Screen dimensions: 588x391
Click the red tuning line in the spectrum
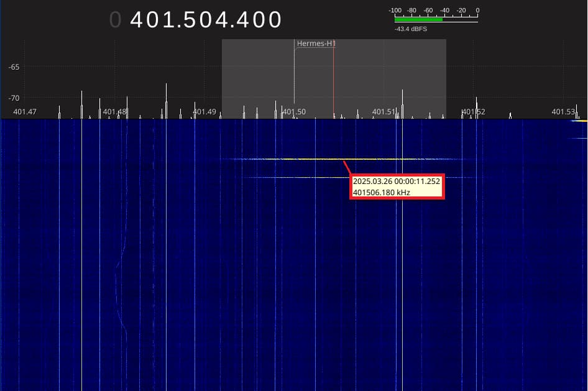pyautogui.click(x=333, y=79)
